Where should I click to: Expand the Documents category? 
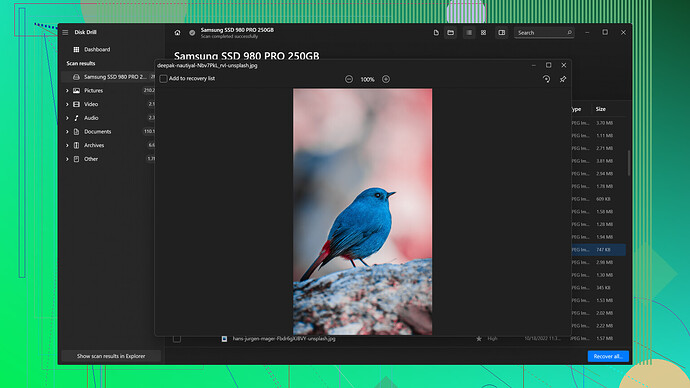pos(67,132)
